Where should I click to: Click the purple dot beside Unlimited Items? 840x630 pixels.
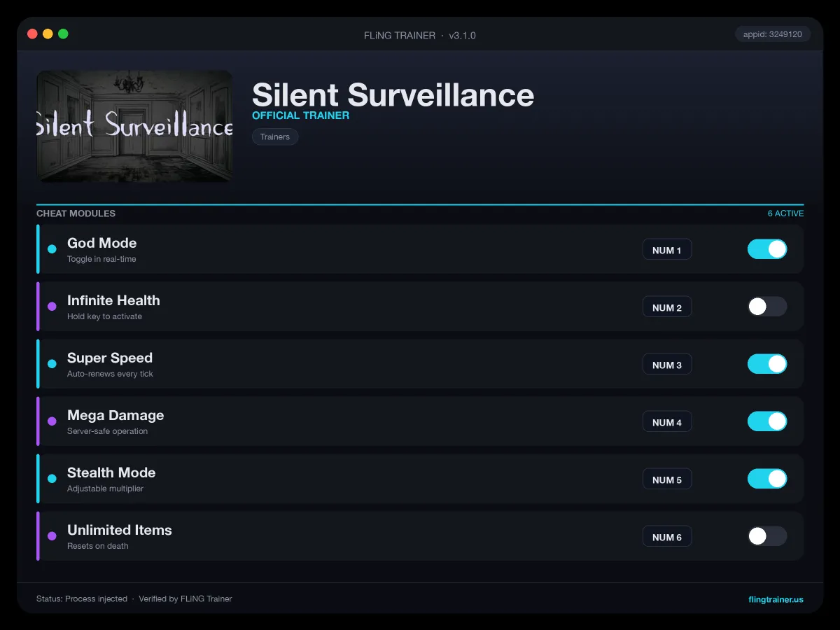click(52, 536)
